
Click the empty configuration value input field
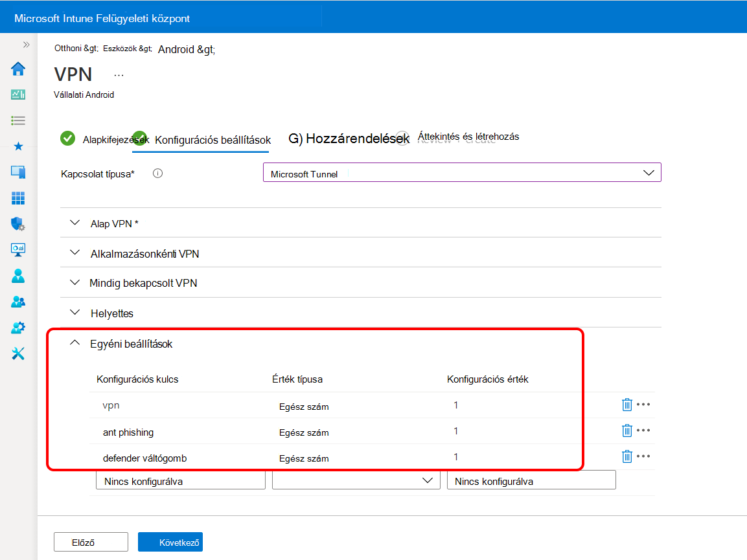[531, 480]
